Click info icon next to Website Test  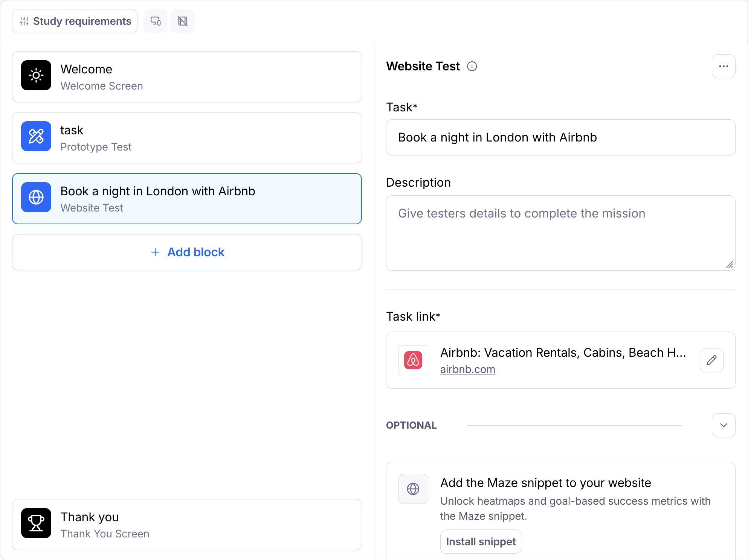point(472,67)
